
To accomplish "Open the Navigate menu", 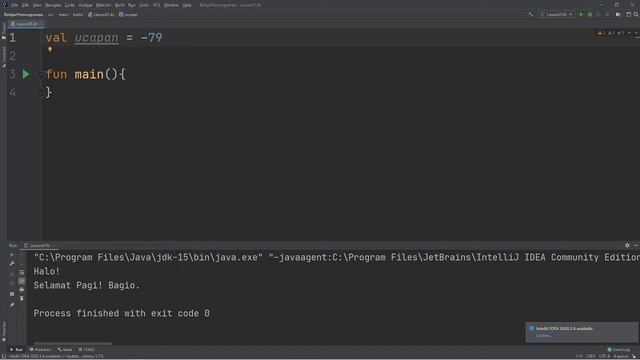I will (x=53, y=5).
